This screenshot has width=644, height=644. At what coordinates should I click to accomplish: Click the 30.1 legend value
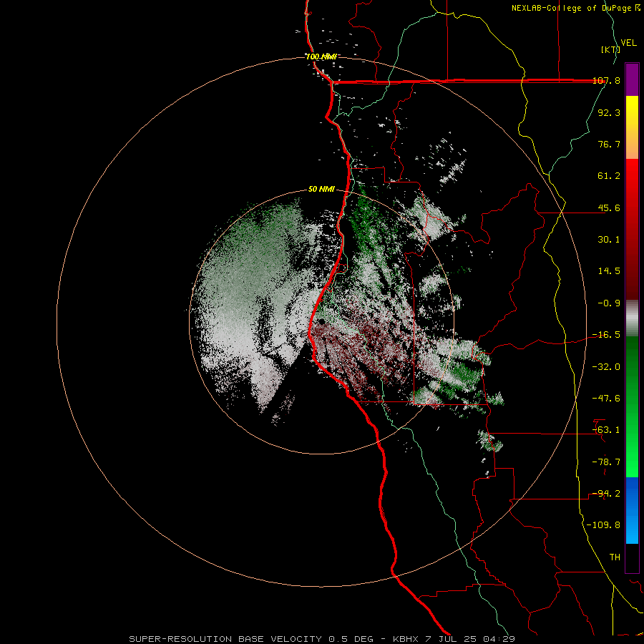[609, 240]
